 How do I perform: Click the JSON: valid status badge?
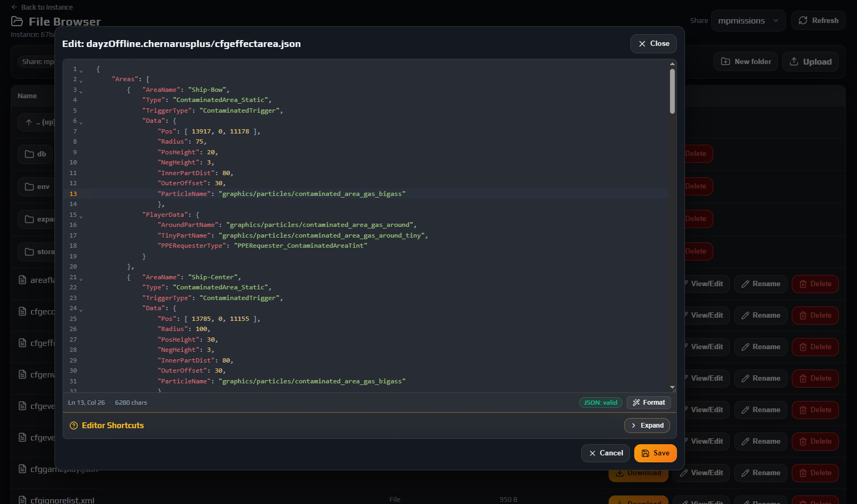[601, 403]
